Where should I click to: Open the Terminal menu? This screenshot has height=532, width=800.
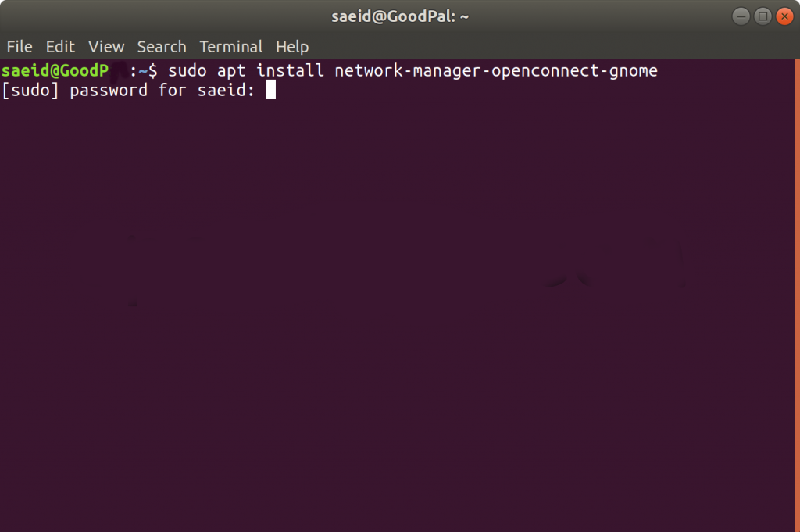pyautogui.click(x=231, y=47)
